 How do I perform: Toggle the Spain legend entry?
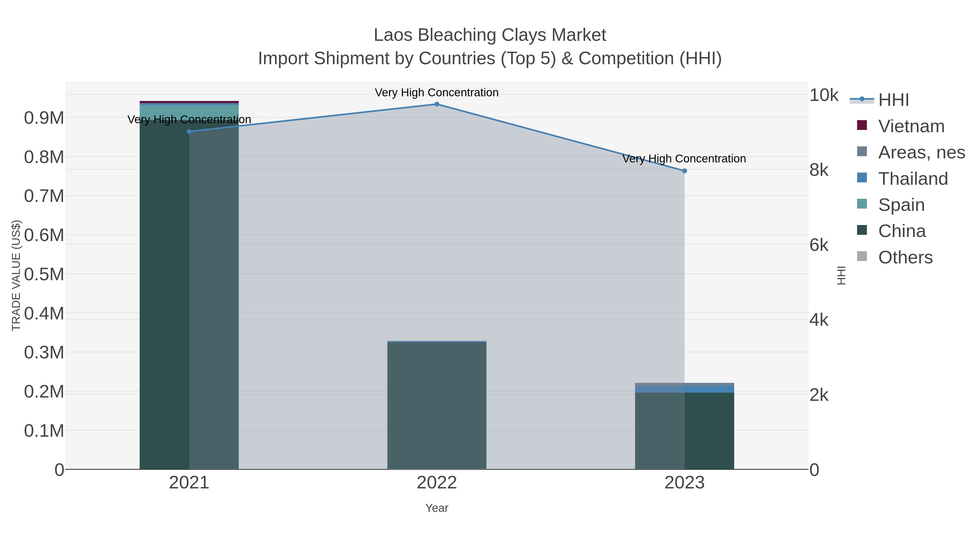pyautogui.click(x=891, y=205)
